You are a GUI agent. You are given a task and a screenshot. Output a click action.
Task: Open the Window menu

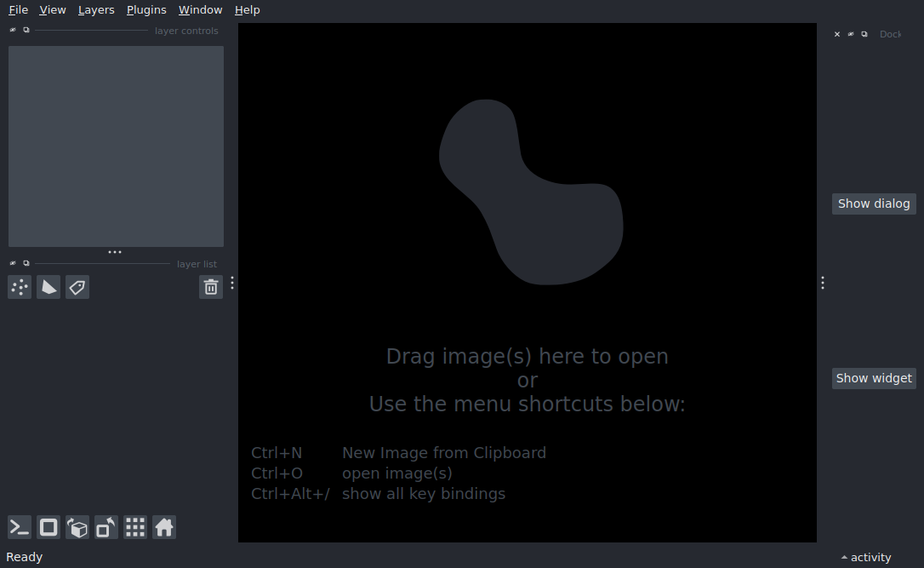200,10
